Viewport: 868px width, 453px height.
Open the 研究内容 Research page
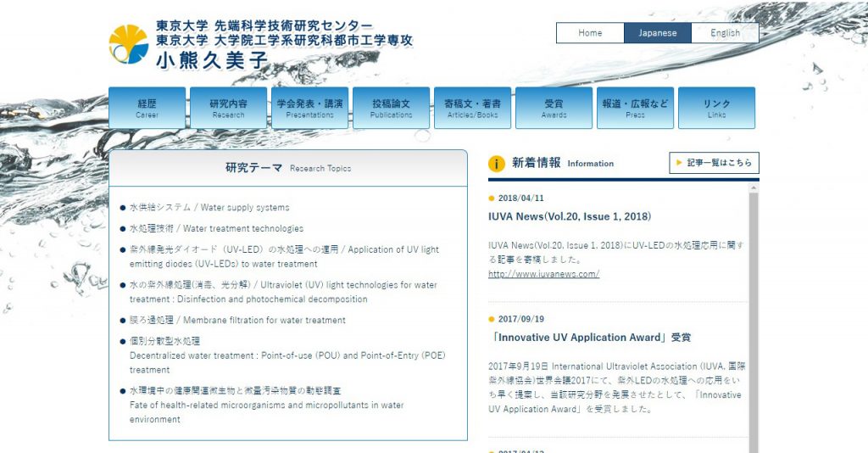point(229,108)
